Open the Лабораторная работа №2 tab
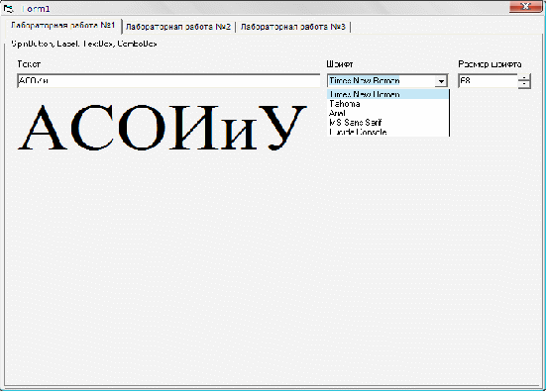The image size is (547, 392). [178, 27]
